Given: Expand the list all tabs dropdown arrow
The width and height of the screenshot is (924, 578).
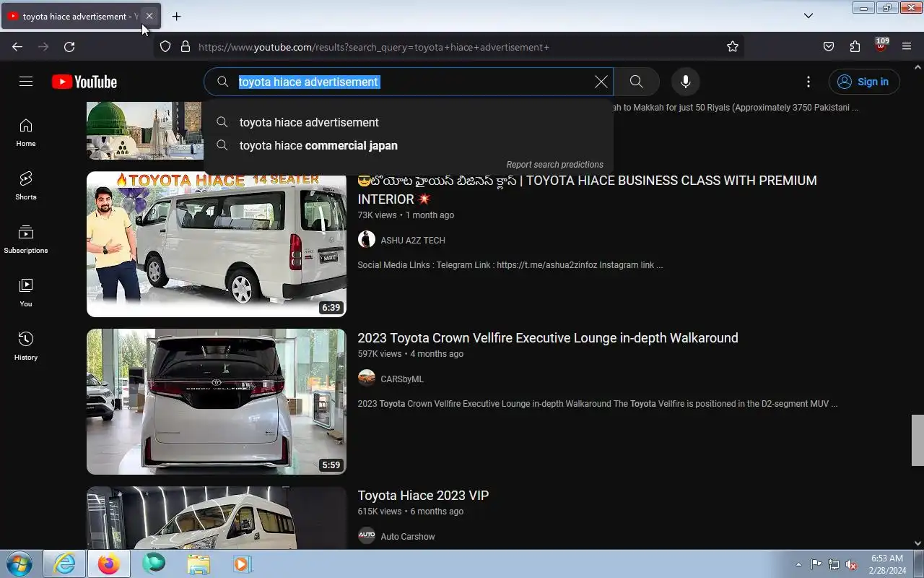Looking at the screenshot, I should pyautogui.click(x=808, y=16).
